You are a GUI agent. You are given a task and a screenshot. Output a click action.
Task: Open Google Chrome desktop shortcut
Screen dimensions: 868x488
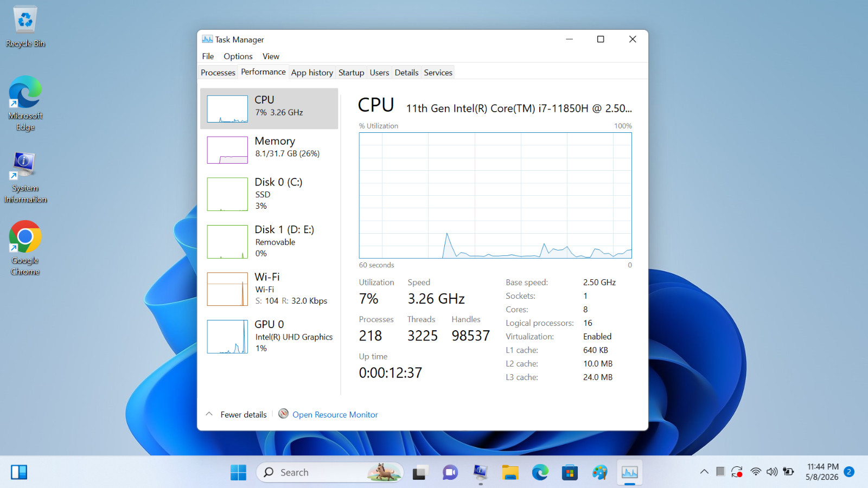pos(25,248)
